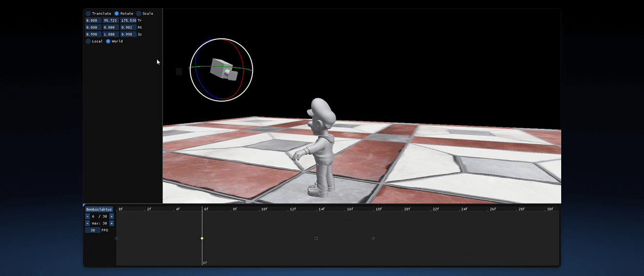Viewport: 644px width, 276px height.
Task: Edit translation Y value 95.723
Action: coord(111,20)
